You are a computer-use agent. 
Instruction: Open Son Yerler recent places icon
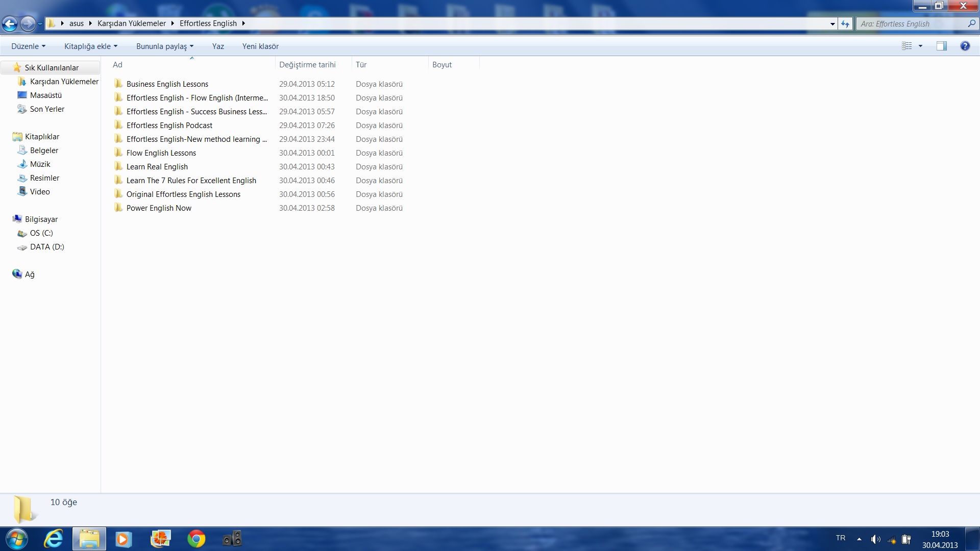click(22, 109)
